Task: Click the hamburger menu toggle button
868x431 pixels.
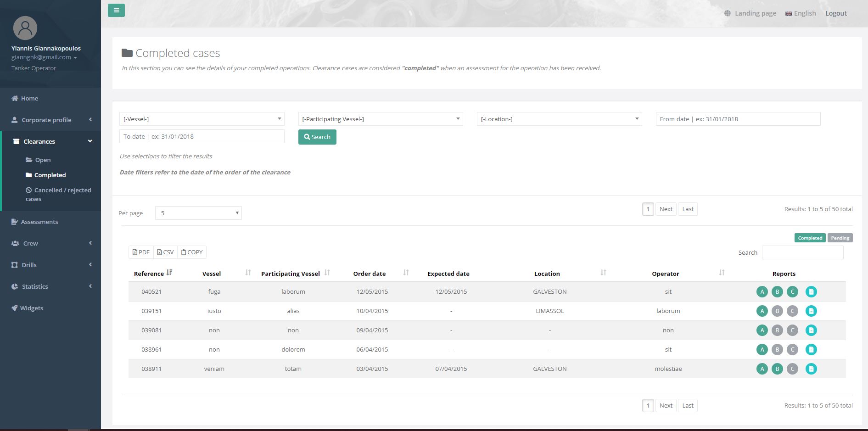Action: 116,10
